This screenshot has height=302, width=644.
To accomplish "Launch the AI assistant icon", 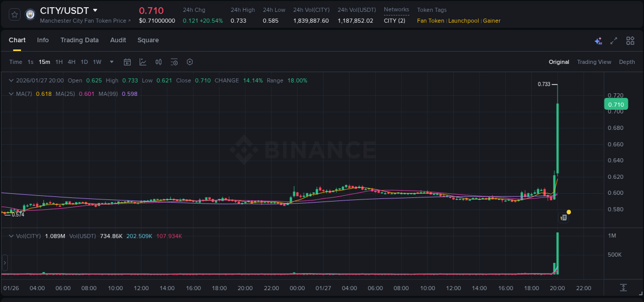I will click(x=598, y=40).
